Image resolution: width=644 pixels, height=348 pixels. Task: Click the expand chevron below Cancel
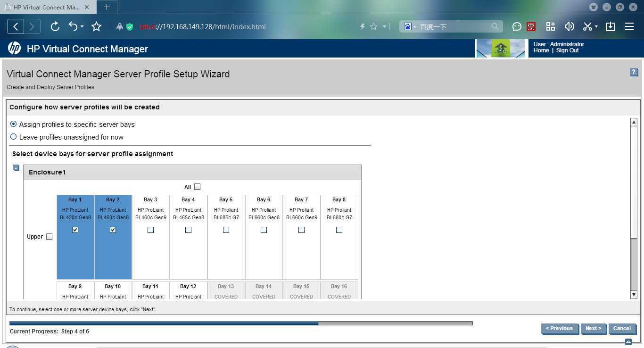click(x=628, y=341)
